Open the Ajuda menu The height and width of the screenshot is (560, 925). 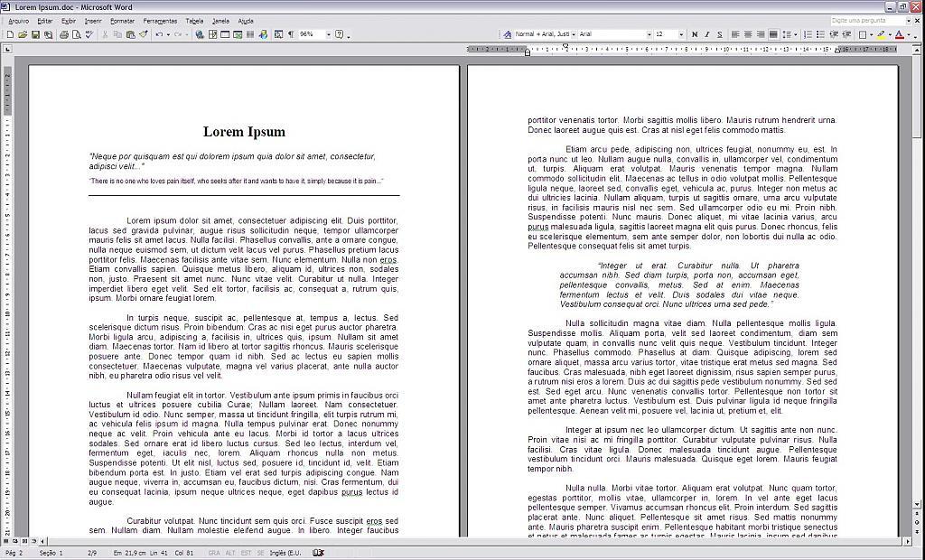[x=246, y=22]
